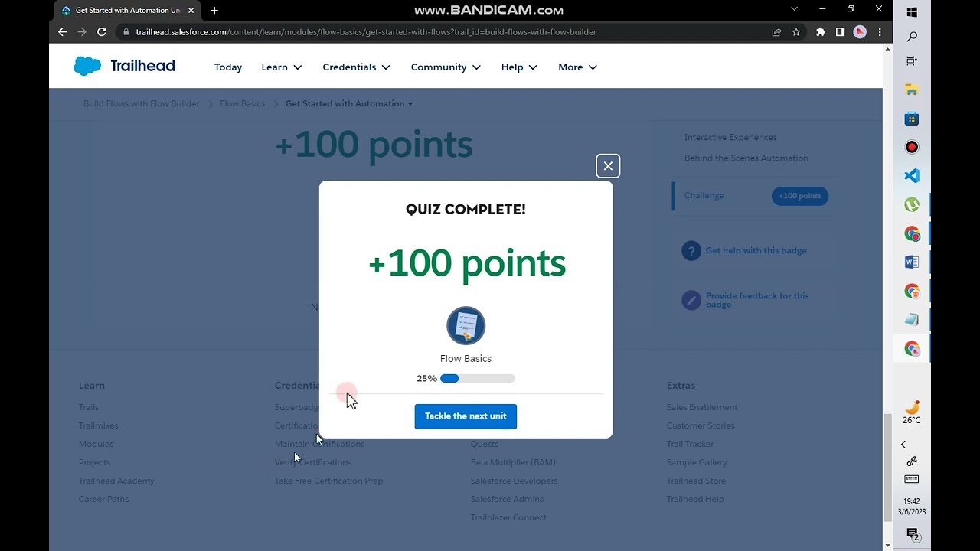Close the Get Started with Automation tab
Screen dimensions: 980x551
point(191,11)
